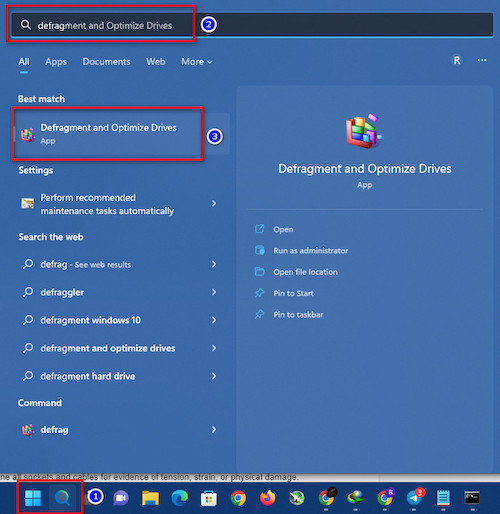Choose Run as administrator

[x=311, y=251]
